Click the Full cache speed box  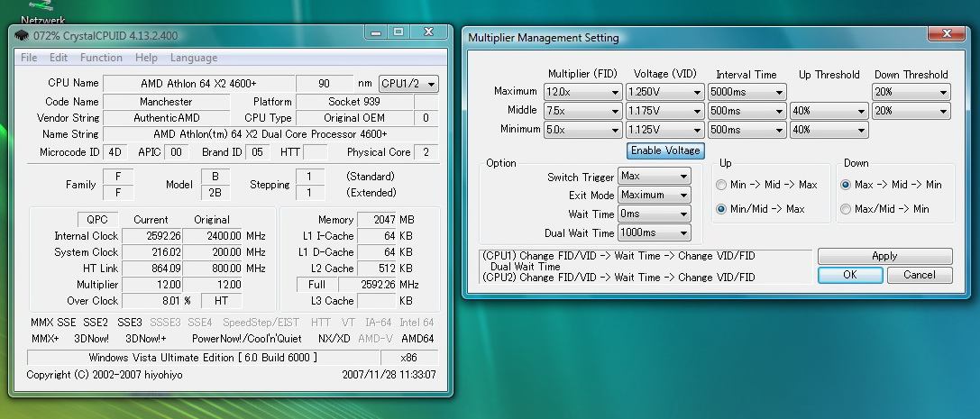316,285
